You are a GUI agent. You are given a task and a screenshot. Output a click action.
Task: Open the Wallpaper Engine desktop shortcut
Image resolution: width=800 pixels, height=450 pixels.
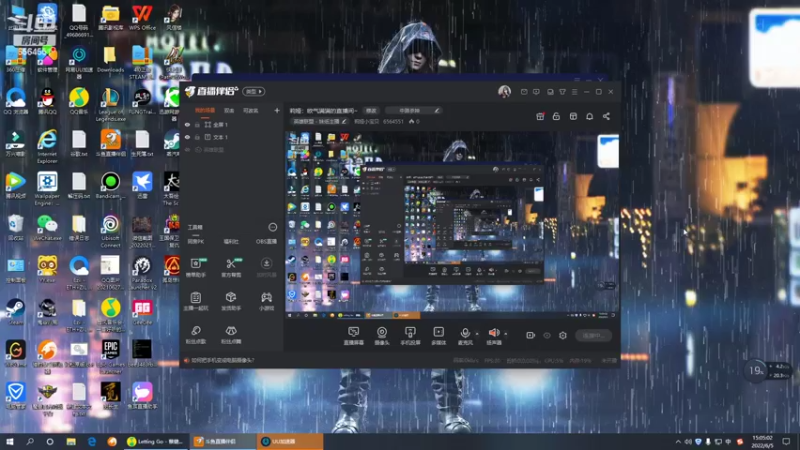[47, 189]
